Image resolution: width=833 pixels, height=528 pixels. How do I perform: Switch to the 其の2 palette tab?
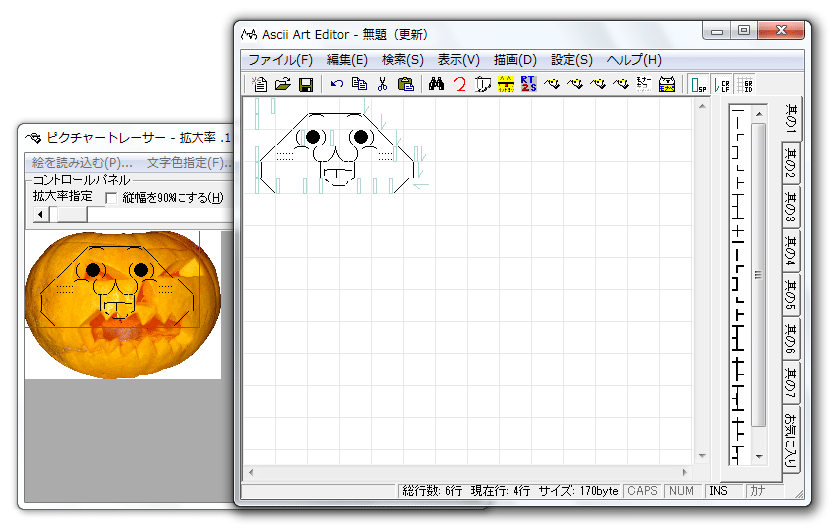[791, 164]
